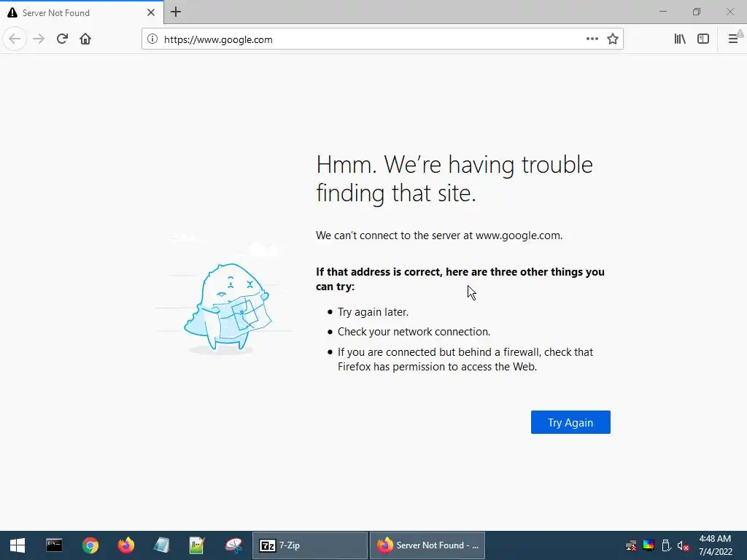Screen dimensions: 747x560
Task: Open the Snipping Tool taskbar icon
Action: [233, 545]
